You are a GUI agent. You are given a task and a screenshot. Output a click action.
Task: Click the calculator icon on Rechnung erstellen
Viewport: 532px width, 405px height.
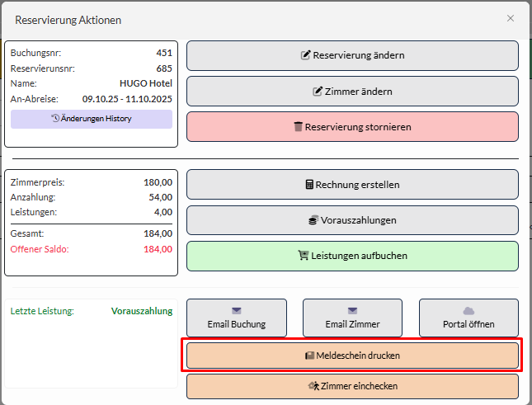(x=310, y=185)
